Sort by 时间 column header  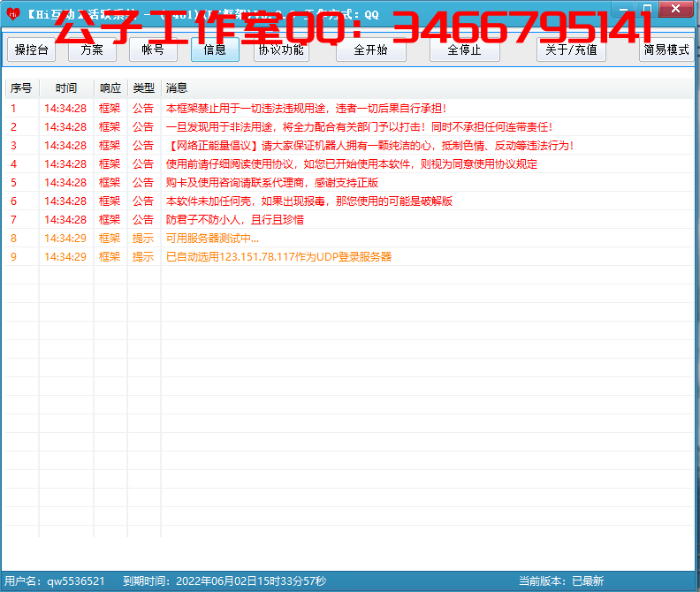tap(66, 88)
